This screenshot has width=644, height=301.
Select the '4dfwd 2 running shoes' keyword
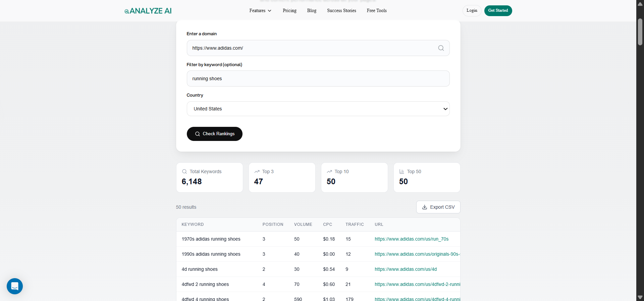[205, 284]
